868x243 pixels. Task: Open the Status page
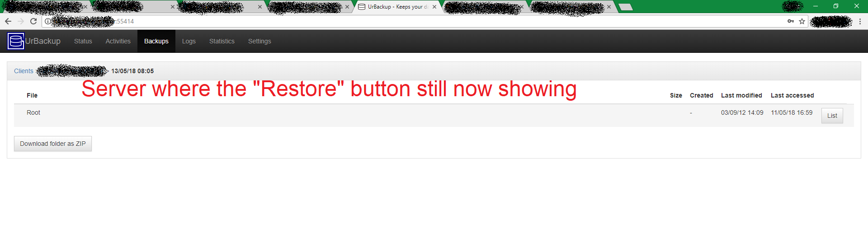point(83,41)
